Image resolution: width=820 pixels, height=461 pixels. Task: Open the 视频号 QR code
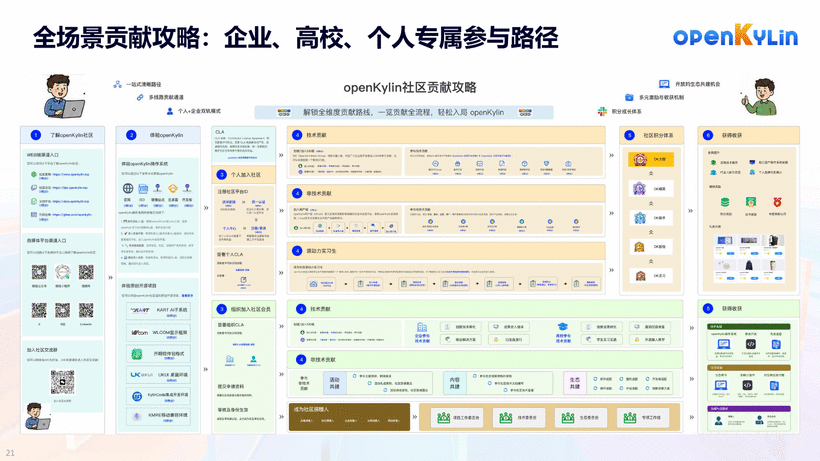pos(86,272)
